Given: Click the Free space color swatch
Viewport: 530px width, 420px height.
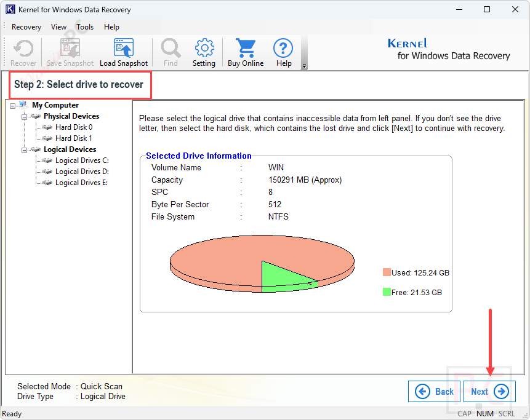Looking at the screenshot, I should 387,291.
